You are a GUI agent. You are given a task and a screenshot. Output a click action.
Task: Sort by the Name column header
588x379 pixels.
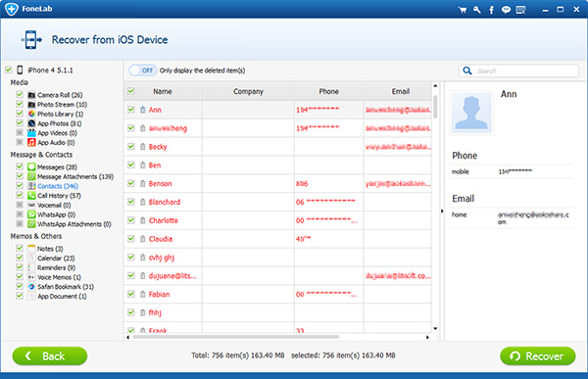(163, 91)
